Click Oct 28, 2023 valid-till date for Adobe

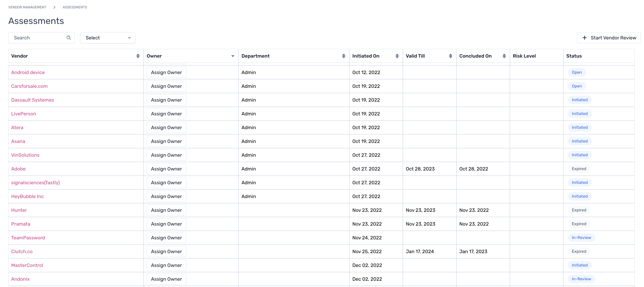420,169
